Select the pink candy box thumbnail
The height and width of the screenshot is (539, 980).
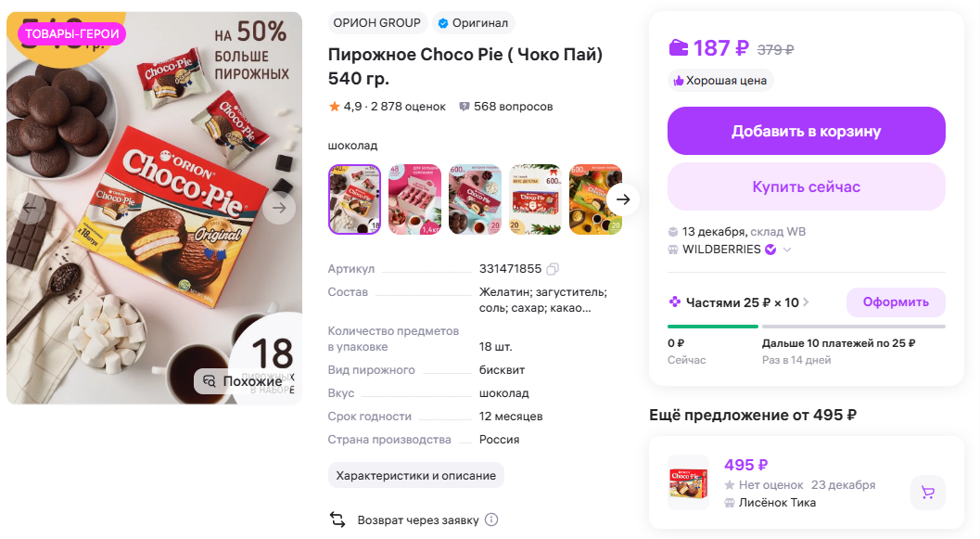coord(414,199)
